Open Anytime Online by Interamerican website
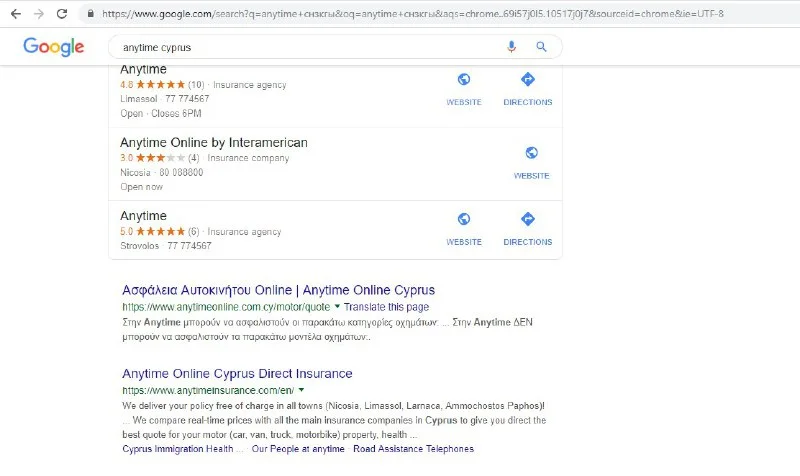The height and width of the screenshot is (476, 800). pos(531,160)
